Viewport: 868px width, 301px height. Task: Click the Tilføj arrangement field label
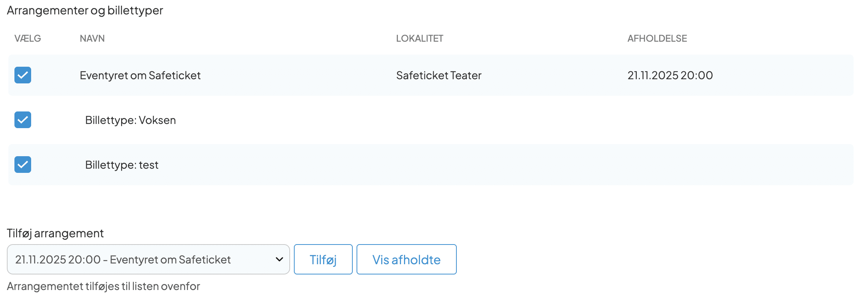[55, 233]
